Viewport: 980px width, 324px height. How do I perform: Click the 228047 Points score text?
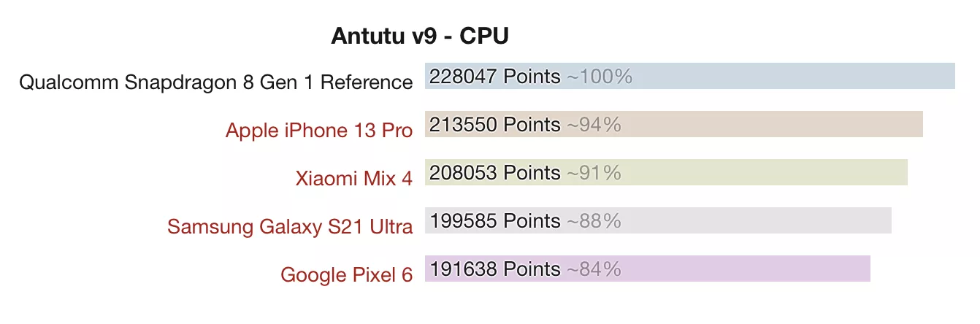495,76
